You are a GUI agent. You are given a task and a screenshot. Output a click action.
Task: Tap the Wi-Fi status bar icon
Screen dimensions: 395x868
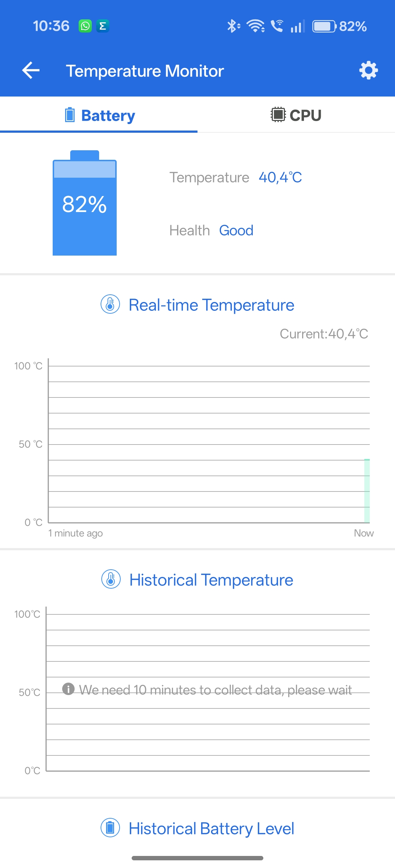(x=255, y=26)
